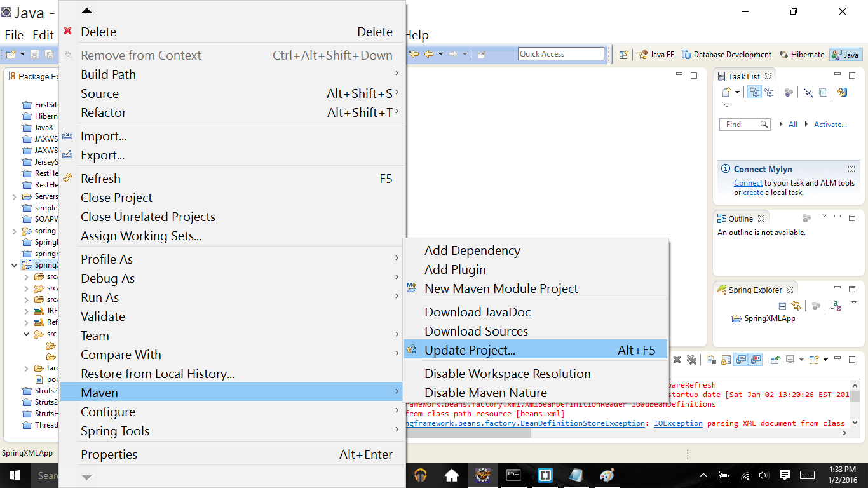This screenshot has width=868, height=488.
Task: Create a new task in the Task List
Action: [726, 92]
